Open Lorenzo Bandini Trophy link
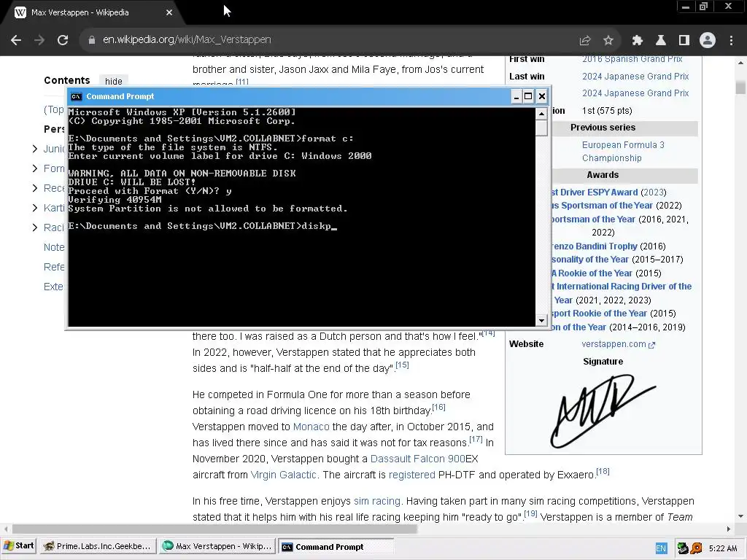 595,246
